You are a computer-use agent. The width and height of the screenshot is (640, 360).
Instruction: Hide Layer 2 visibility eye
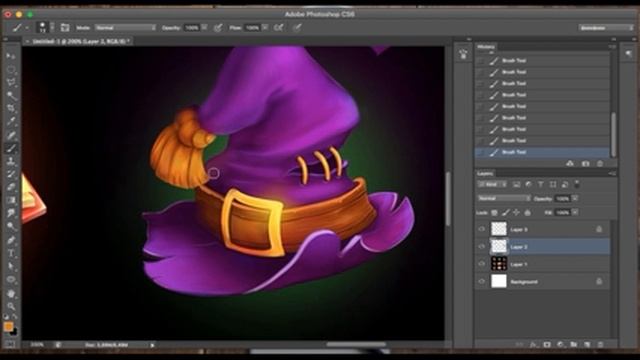pyautogui.click(x=481, y=247)
